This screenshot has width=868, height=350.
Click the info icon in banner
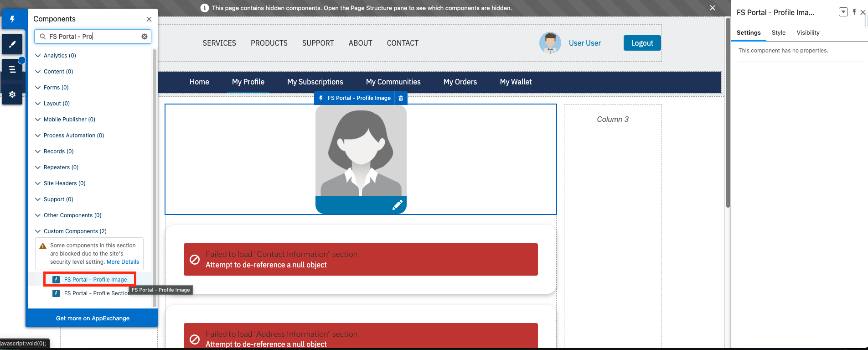point(205,8)
